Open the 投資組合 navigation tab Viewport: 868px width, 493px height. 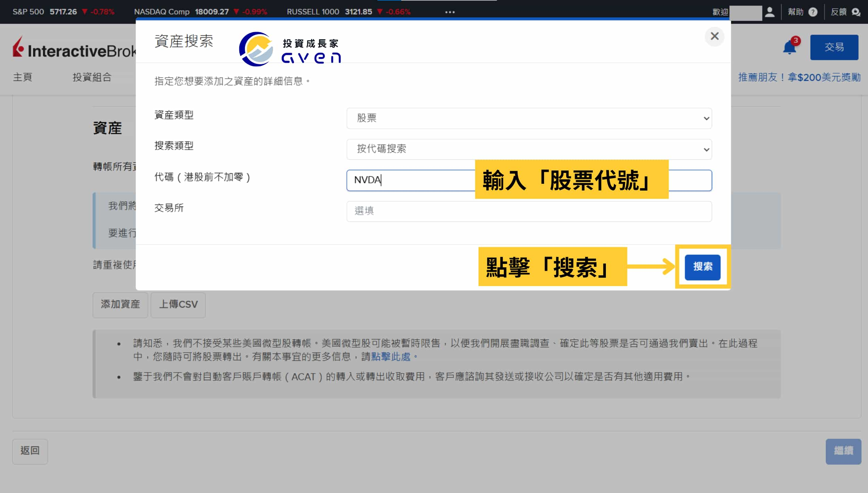click(x=92, y=77)
